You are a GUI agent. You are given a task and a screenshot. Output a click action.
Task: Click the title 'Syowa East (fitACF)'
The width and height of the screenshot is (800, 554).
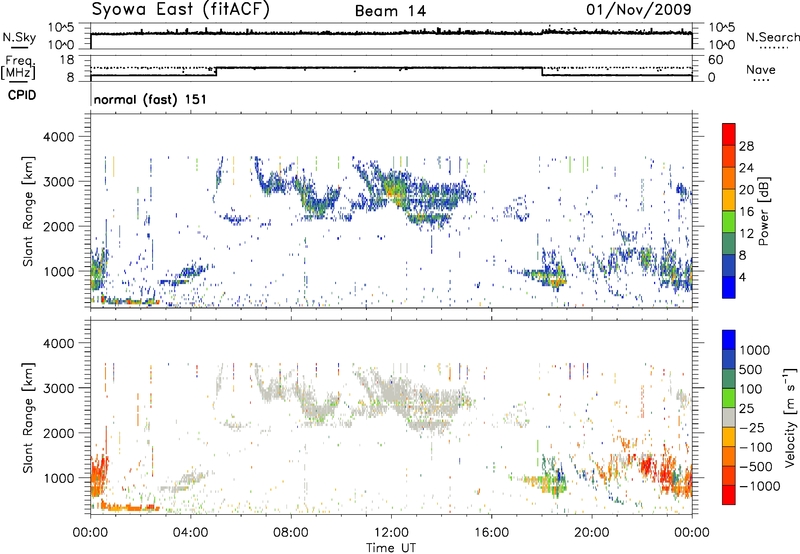pyautogui.click(x=180, y=9)
